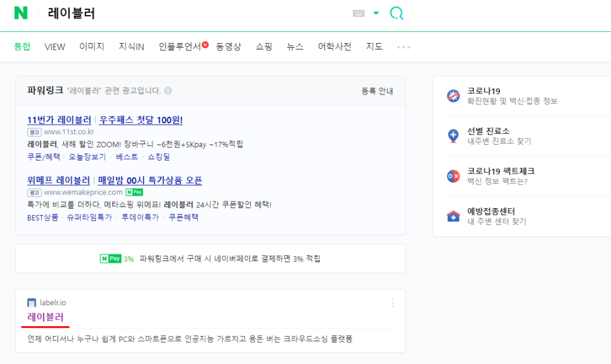Screen dimensions: 611x364
Task: Expand the search autocomplete dropdown arrow
Action: pos(376,13)
